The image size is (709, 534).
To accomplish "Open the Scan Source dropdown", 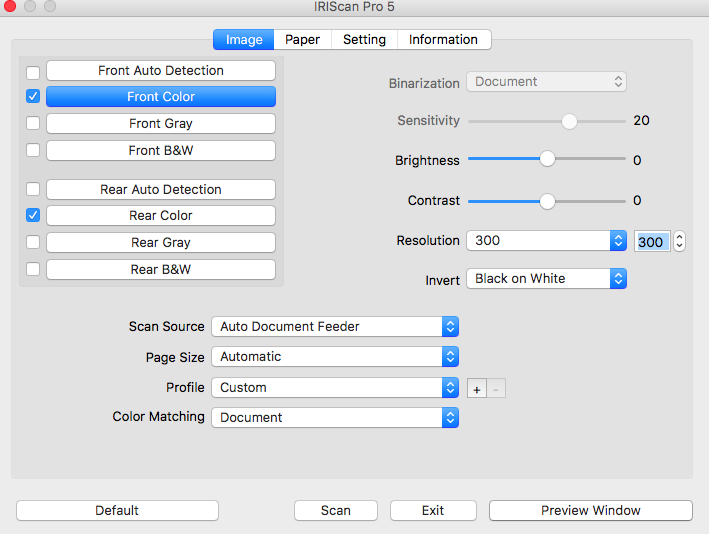I will (x=334, y=326).
